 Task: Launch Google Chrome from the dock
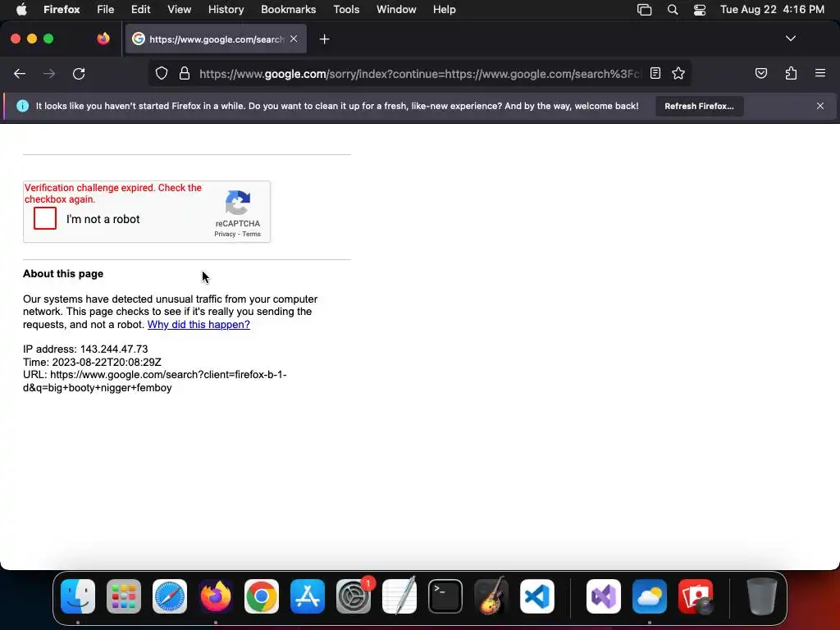coord(262,596)
